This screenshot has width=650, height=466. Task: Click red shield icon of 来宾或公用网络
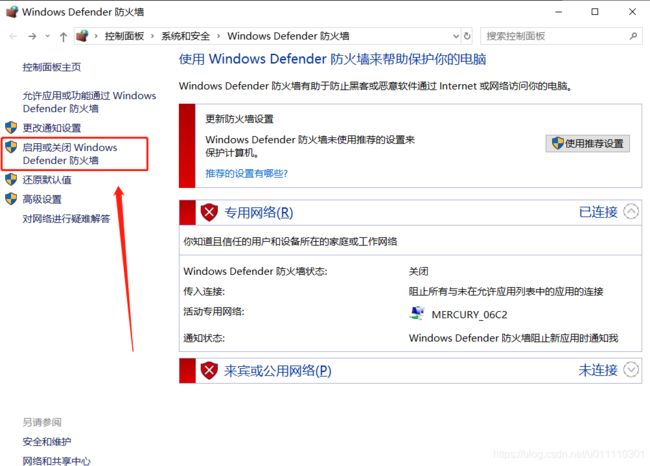(x=209, y=370)
